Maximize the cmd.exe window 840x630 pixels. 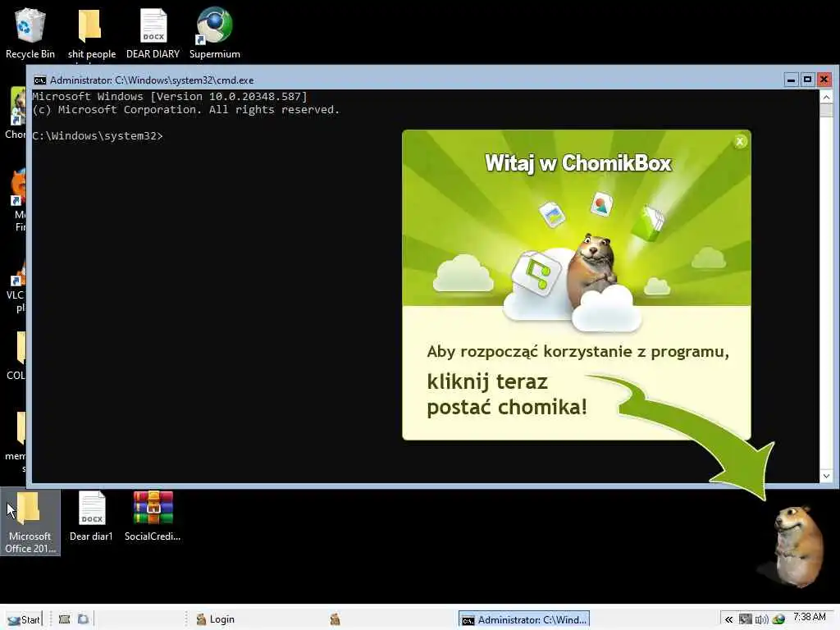(807, 80)
